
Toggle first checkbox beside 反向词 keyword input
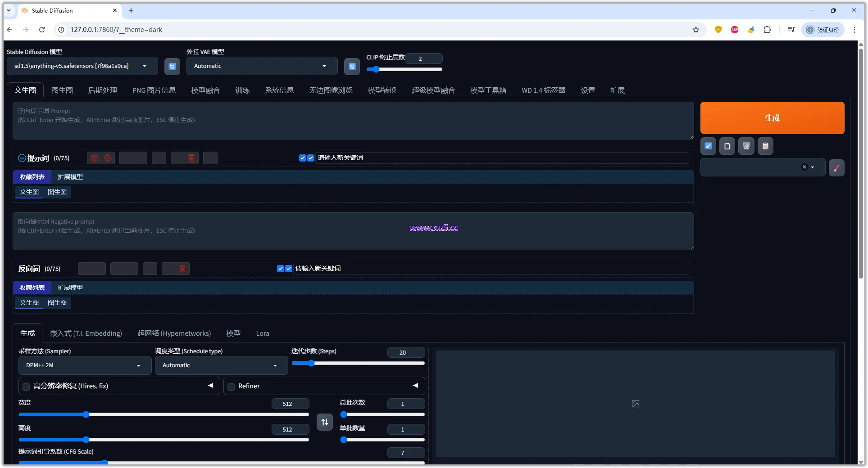(280, 269)
